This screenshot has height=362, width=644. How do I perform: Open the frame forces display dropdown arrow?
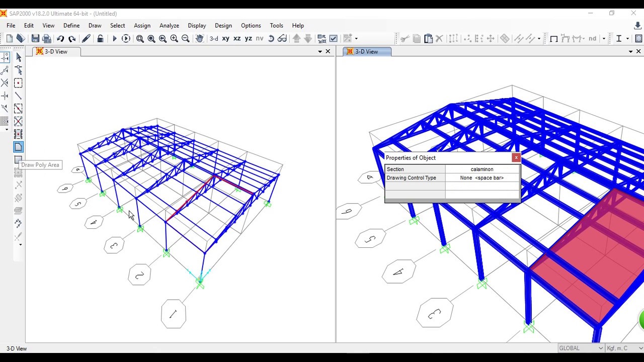pyautogui.click(x=583, y=39)
